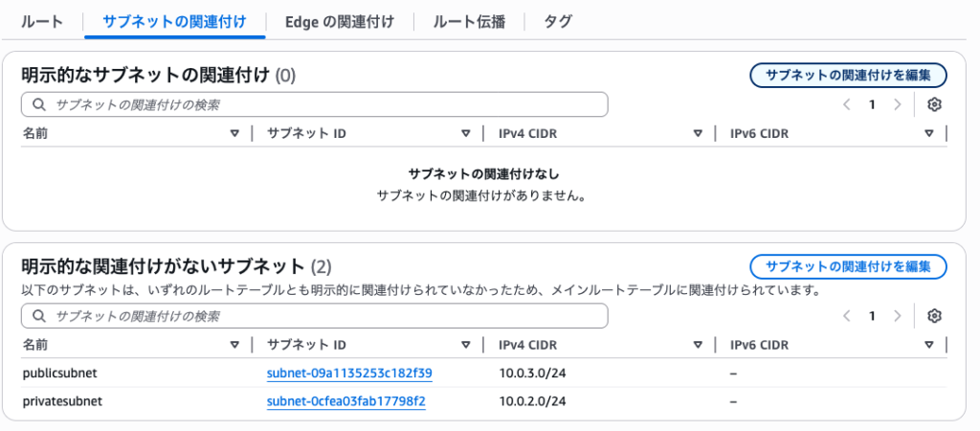This screenshot has width=980, height=431.
Task: Sort unassociated subnets by IPv6 CIDR arrow
Action: [x=929, y=345]
